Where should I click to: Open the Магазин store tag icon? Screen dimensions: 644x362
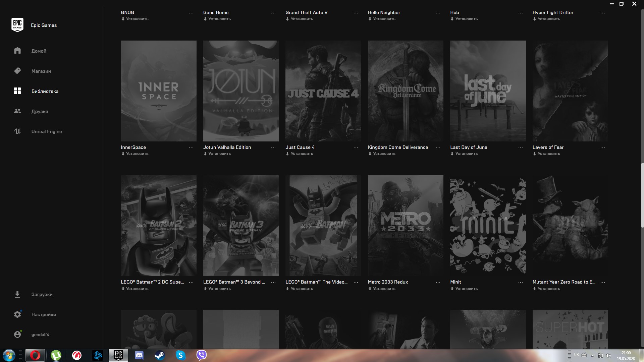[17, 71]
